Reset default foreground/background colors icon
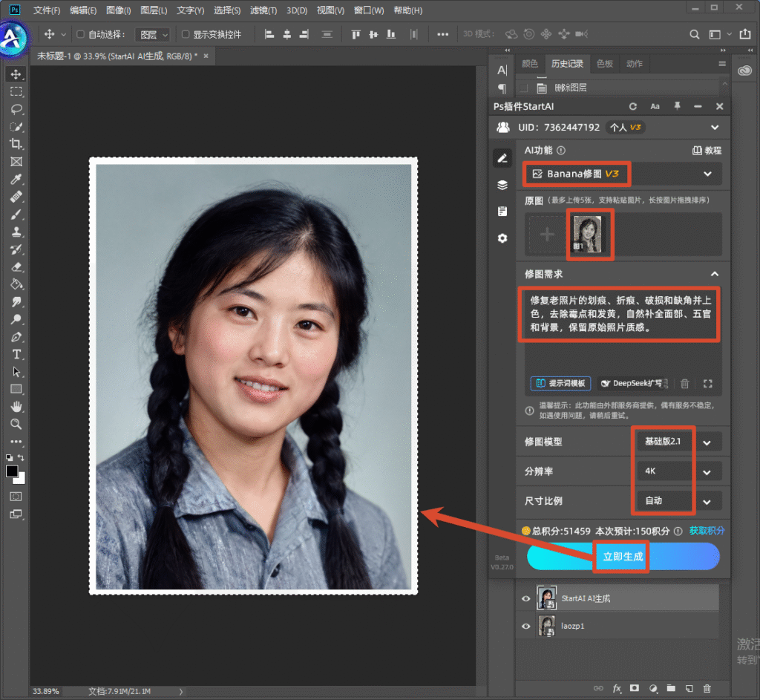 [x=9, y=457]
